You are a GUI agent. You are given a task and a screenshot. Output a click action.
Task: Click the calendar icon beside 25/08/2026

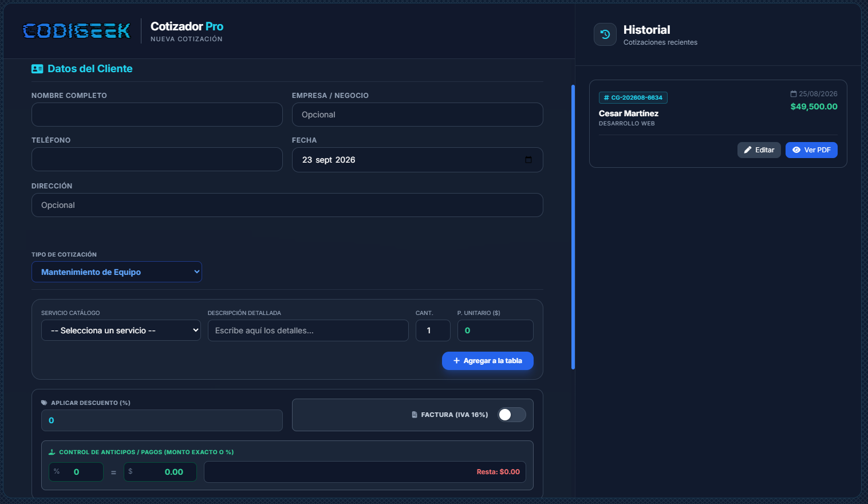[x=794, y=94]
